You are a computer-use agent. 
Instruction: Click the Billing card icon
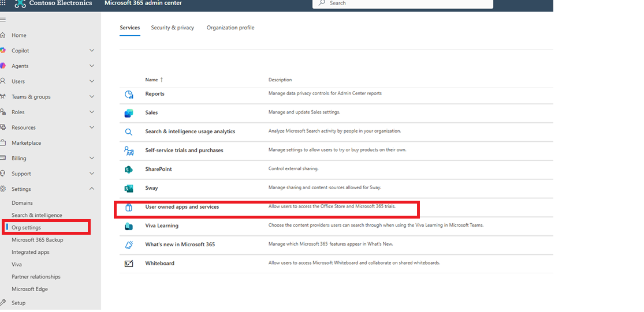(3, 158)
